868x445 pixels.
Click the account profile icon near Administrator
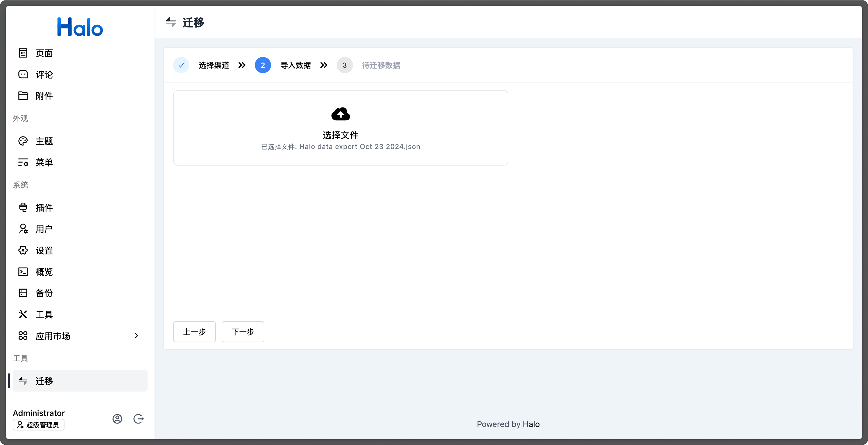click(117, 419)
